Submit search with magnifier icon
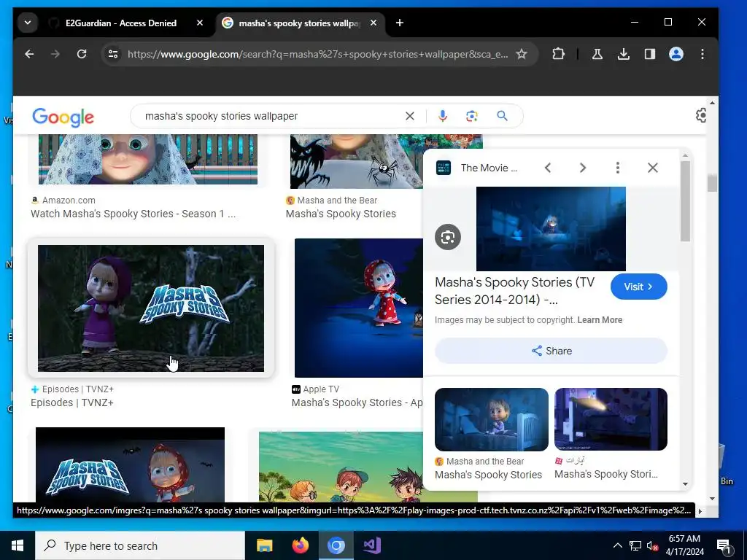Screen dimensions: 747x560 click(x=502, y=116)
